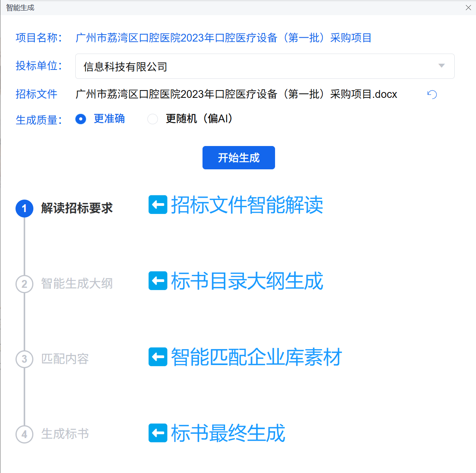The image size is (476, 473).
Task: Select step circle 4 for 生成标书
Action: 24,435
